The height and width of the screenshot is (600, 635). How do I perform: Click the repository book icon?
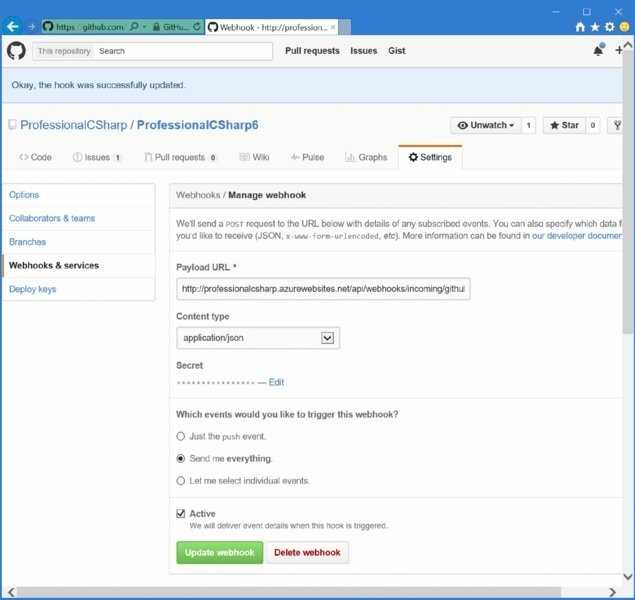tap(12, 125)
